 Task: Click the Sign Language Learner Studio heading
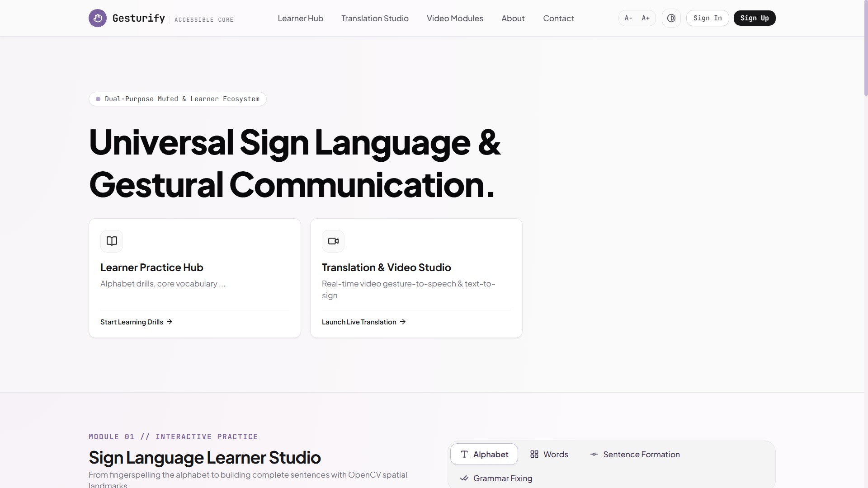coord(205,457)
